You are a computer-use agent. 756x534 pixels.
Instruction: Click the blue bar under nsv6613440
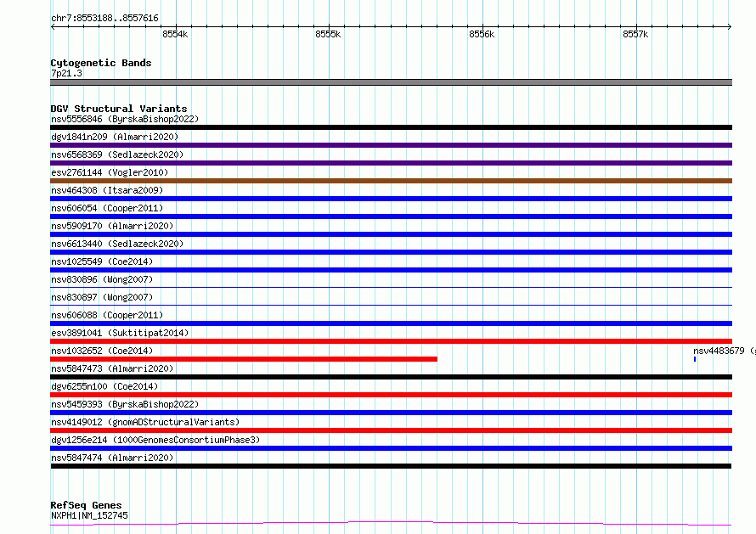[391, 252]
